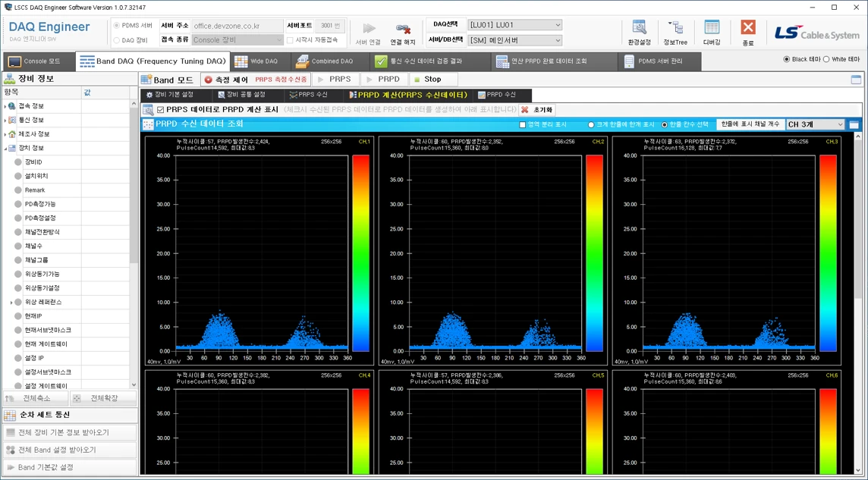Select the DAQ 장비 radio button
This screenshot has width=868, height=480.
click(116, 40)
